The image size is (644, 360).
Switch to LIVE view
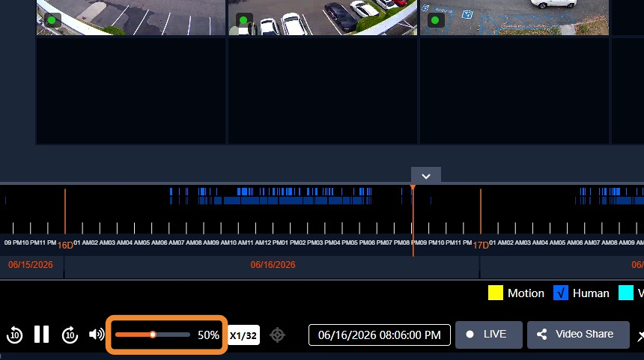(489, 335)
